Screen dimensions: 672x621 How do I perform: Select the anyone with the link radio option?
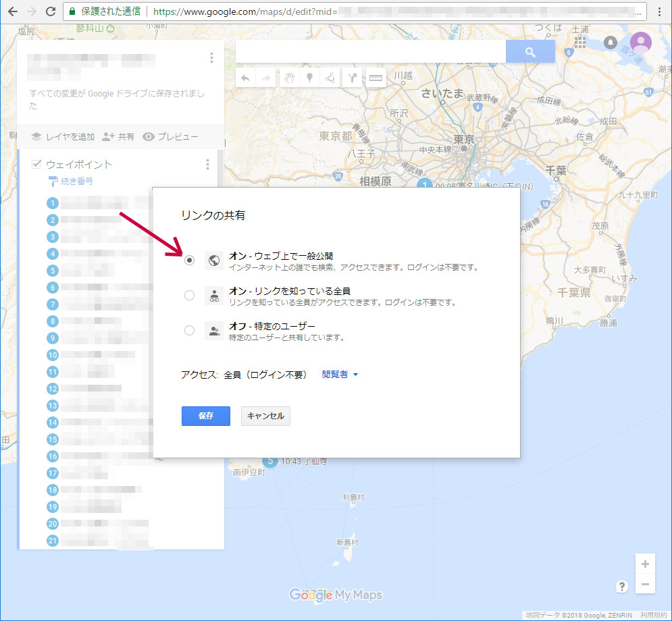tap(189, 296)
